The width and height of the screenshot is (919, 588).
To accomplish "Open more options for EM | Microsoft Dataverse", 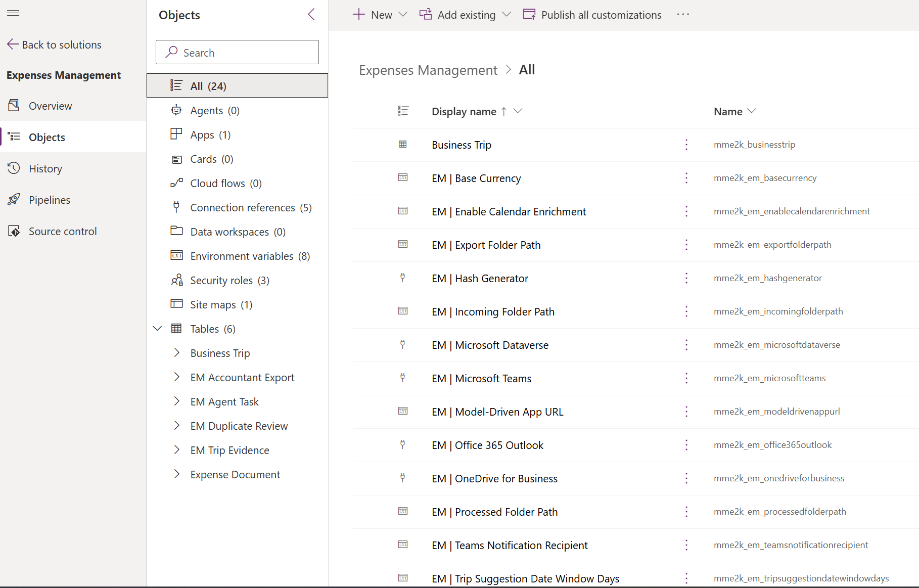I will (686, 345).
